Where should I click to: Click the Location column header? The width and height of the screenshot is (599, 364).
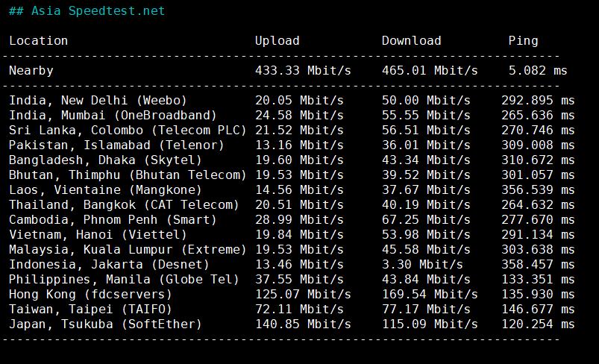(x=38, y=41)
